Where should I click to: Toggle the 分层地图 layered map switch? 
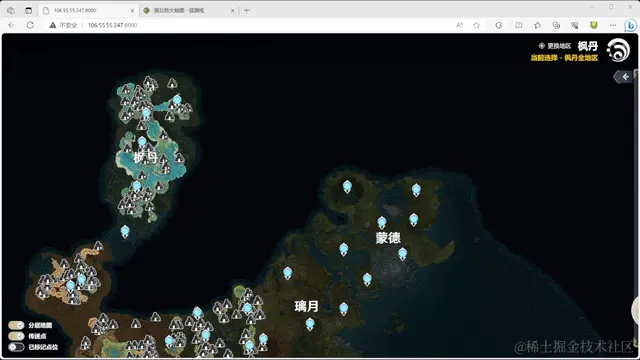tap(16, 325)
